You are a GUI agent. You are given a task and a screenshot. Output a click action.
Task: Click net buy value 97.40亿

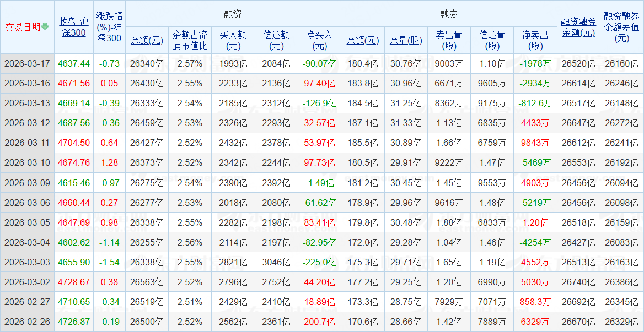[320, 83]
